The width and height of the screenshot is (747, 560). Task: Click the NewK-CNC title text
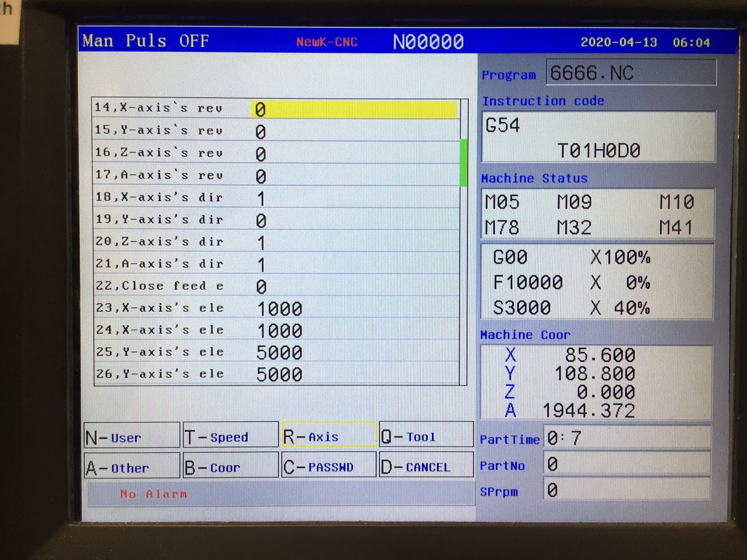coord(327,42)
